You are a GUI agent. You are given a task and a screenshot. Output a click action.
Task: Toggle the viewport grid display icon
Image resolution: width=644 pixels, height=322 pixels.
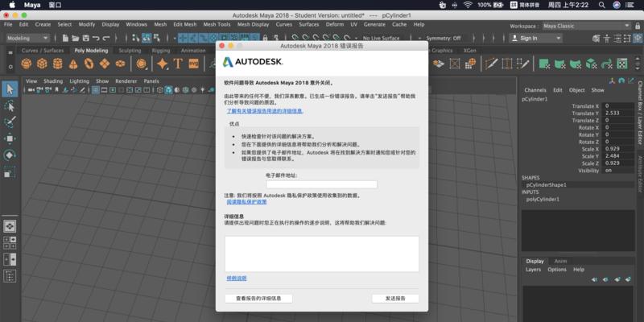95,90
